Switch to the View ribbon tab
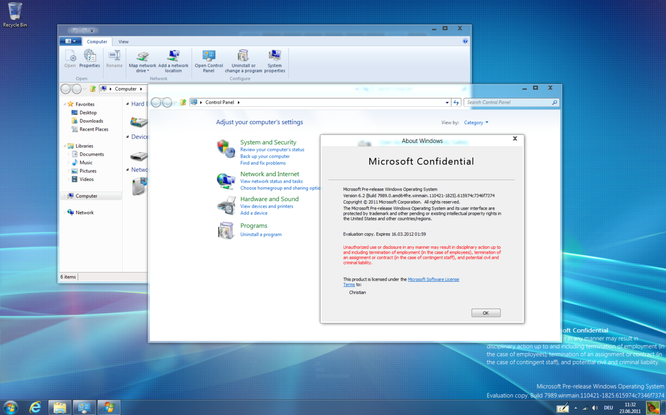This screenshot has width=666, height=415. click(x=123, y=41)
